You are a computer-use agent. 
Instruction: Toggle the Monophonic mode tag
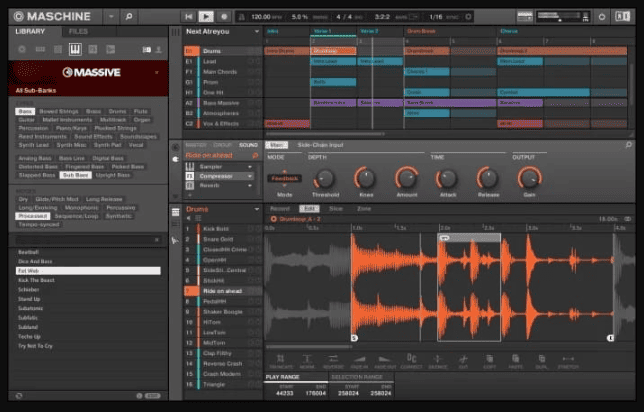[x=81, y=207]
